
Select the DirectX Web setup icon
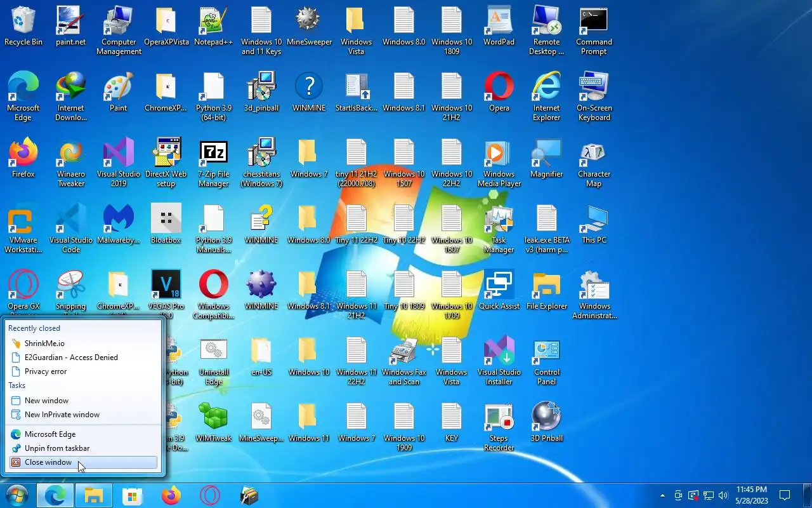point(166,163)
